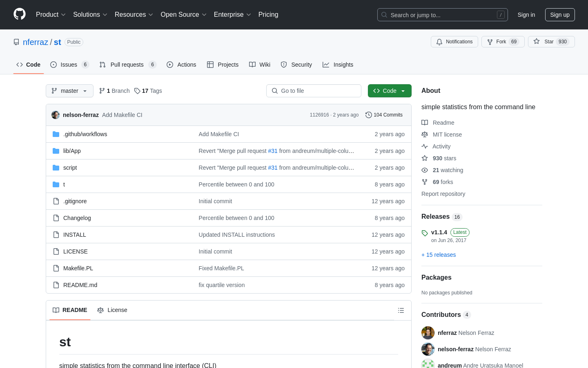Click the README outline list icon

(x=401, y=310)
